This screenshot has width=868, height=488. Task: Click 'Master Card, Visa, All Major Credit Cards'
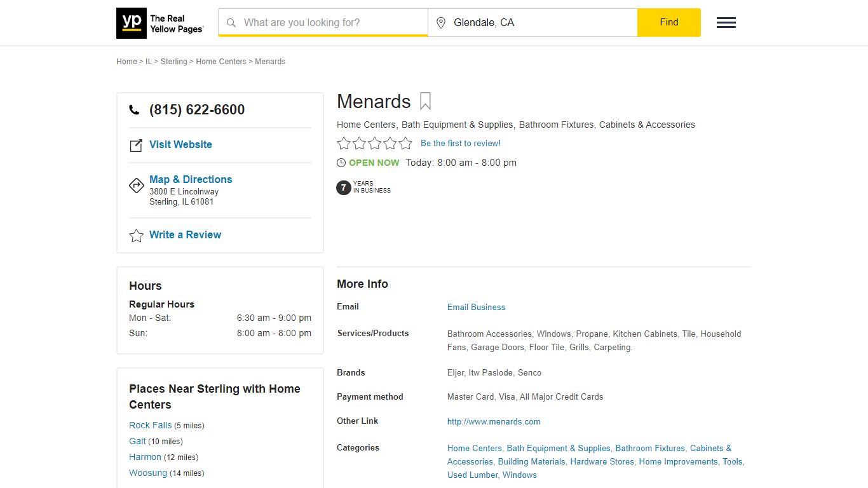(x=525, y=396)
